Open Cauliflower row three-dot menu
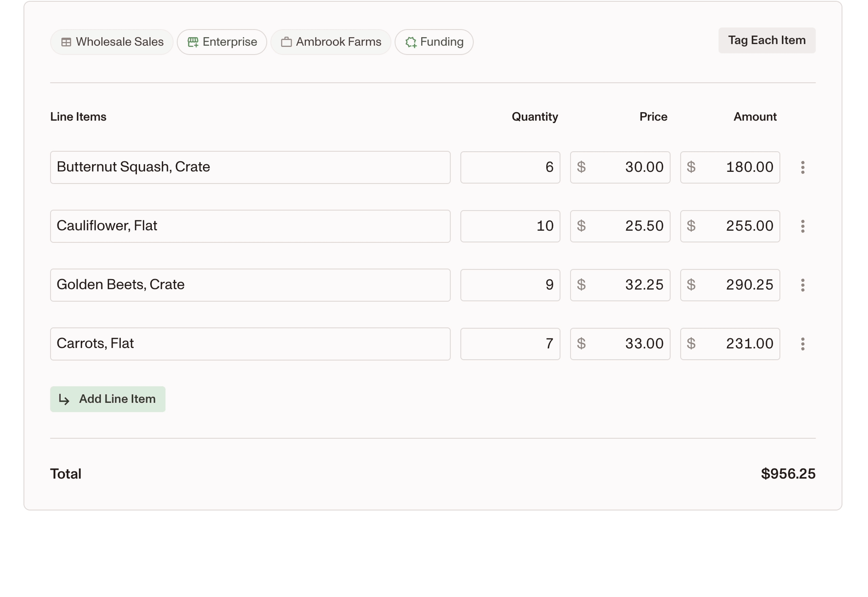Viewport: 868px width, 597px height. pos(802,226)
